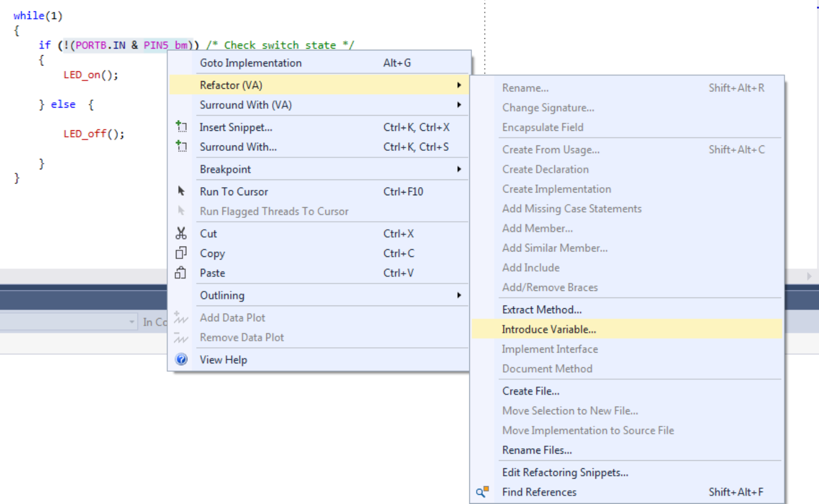
Task: Click the LED_on function call in code
Action: tap(89, 75)
